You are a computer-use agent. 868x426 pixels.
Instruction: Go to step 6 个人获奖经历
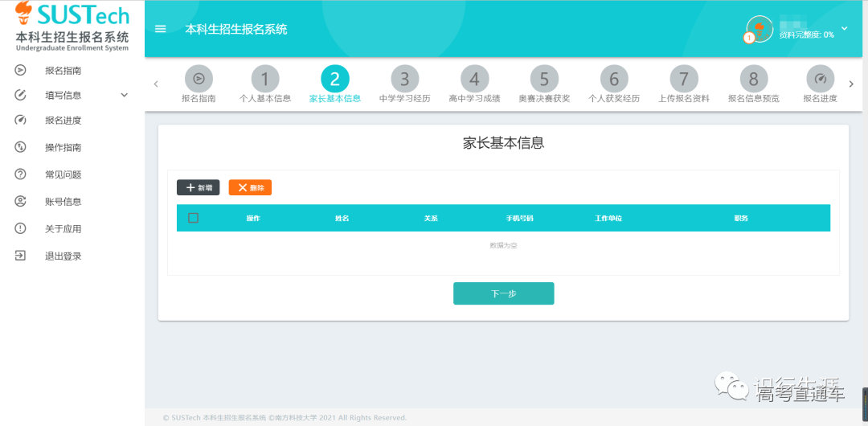click(614, 84)
